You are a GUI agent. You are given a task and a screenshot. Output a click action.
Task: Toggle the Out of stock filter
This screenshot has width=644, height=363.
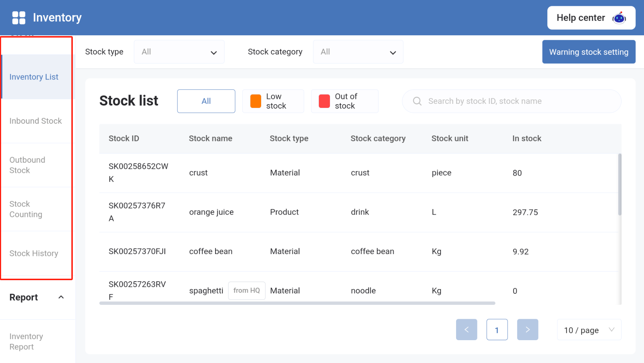[x=345, y=101]
